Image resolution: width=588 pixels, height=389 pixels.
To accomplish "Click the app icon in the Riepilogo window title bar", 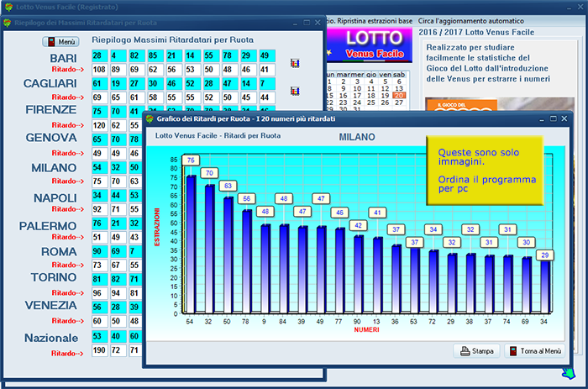I will tap(7, 23).
